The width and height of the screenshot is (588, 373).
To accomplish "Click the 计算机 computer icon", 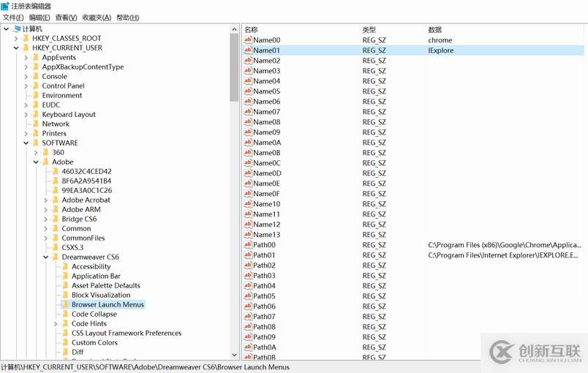I will (17, 29).
